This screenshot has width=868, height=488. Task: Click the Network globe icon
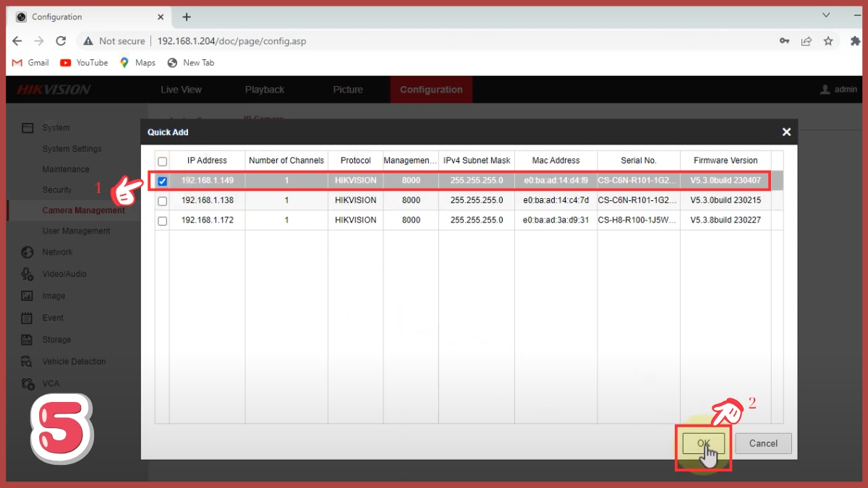click(x=27, y=252)
